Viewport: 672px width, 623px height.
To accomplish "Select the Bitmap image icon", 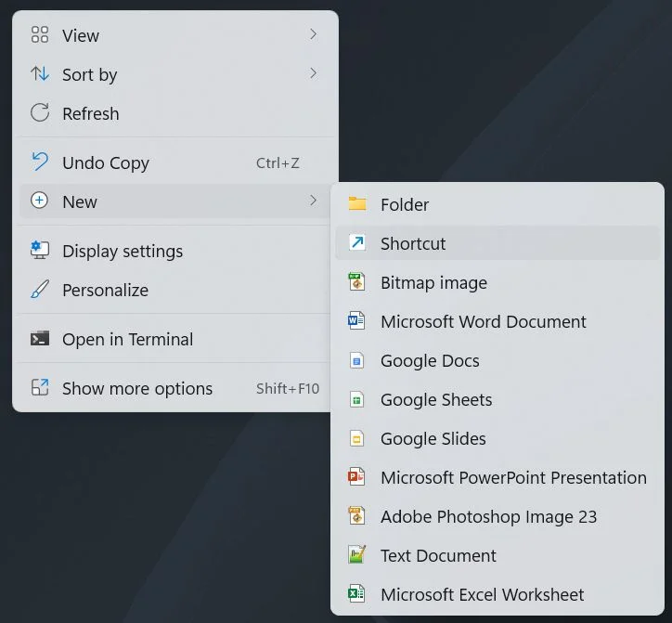I will pyautogui.click(x=356, y=282).
